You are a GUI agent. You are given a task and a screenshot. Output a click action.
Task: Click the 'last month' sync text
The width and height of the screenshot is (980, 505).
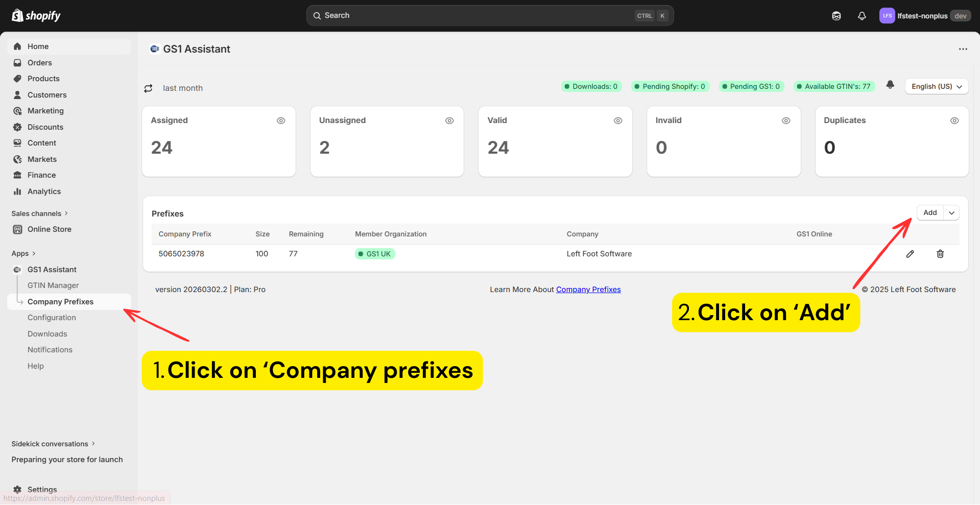tap(183, 88)
